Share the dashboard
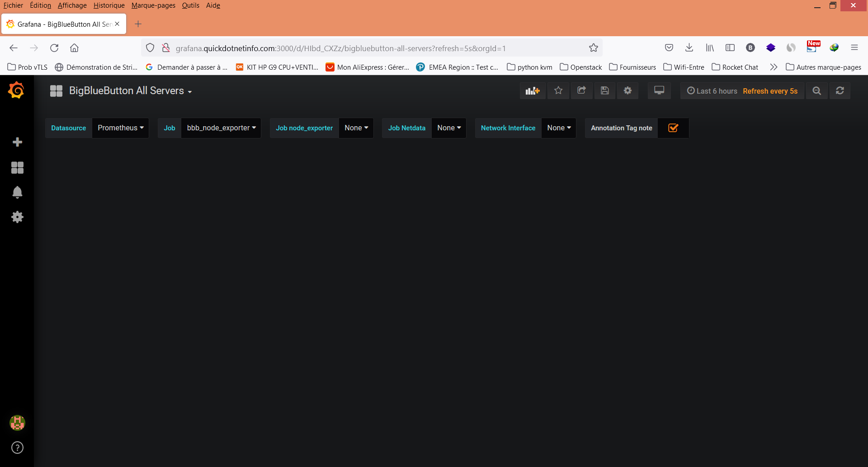 pyautogui.click(x=582, y=91)
